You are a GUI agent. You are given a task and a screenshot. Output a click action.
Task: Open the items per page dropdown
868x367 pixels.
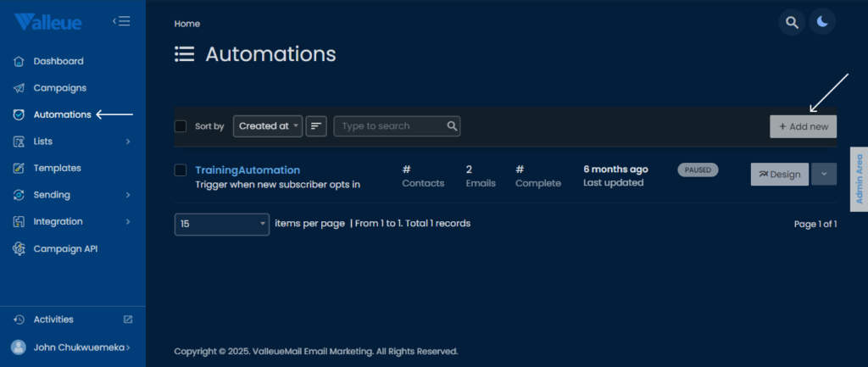(x=222, y=225)
